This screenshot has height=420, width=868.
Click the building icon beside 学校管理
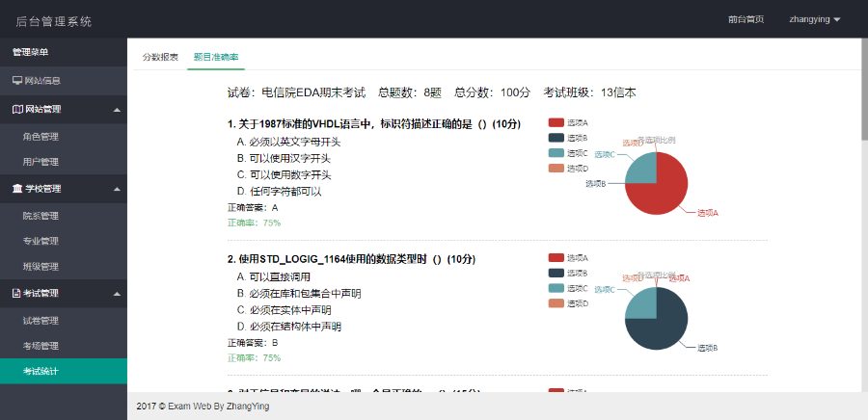click(17, 189)
